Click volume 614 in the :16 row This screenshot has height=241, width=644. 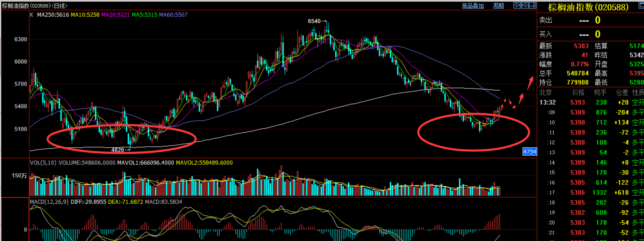[601, 183]
